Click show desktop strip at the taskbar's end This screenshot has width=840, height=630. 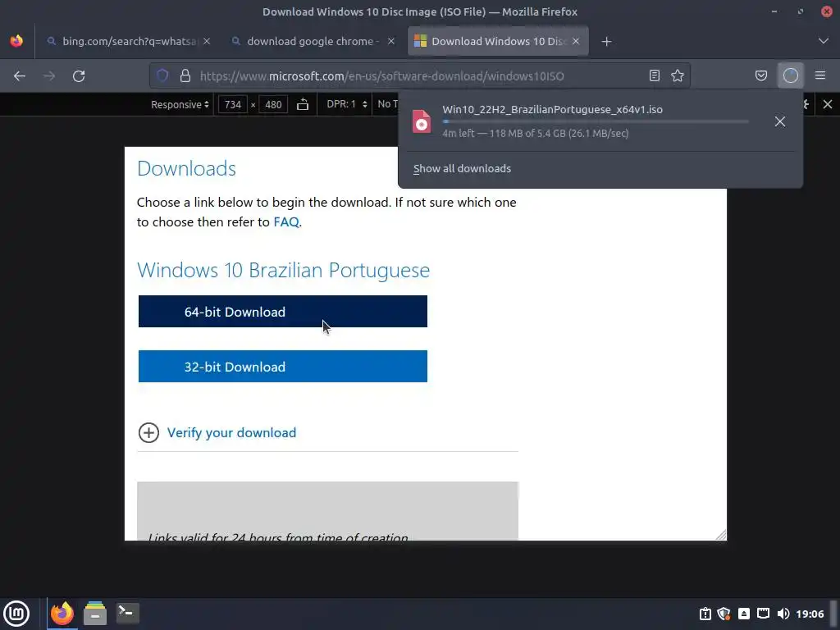coord(834,614)
